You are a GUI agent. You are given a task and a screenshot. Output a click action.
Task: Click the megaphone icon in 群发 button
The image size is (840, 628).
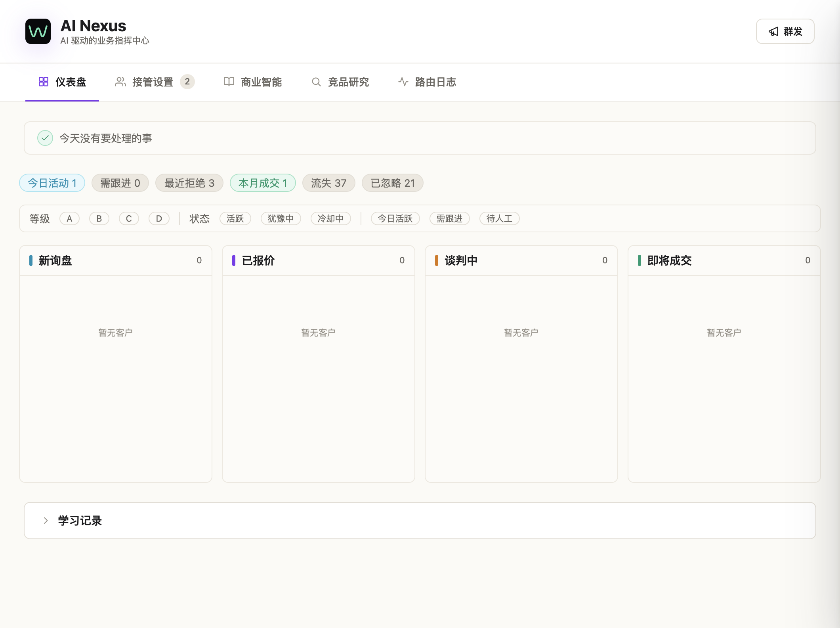coord(773,31)
